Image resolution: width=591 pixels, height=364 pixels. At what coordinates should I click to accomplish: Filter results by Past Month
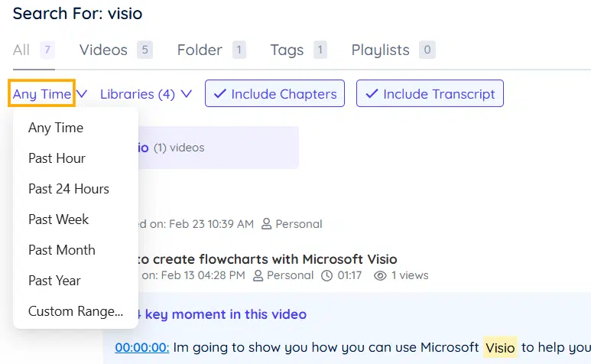click(x=62, y=250)
